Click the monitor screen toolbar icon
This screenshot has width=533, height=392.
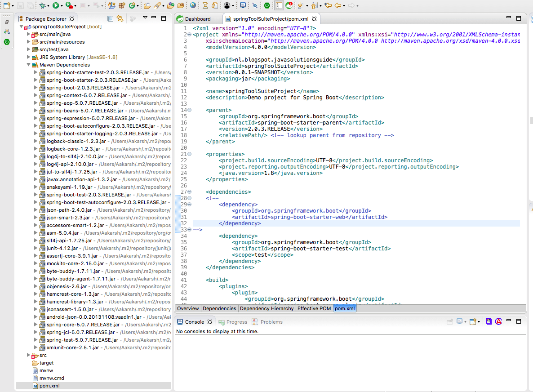243,5
